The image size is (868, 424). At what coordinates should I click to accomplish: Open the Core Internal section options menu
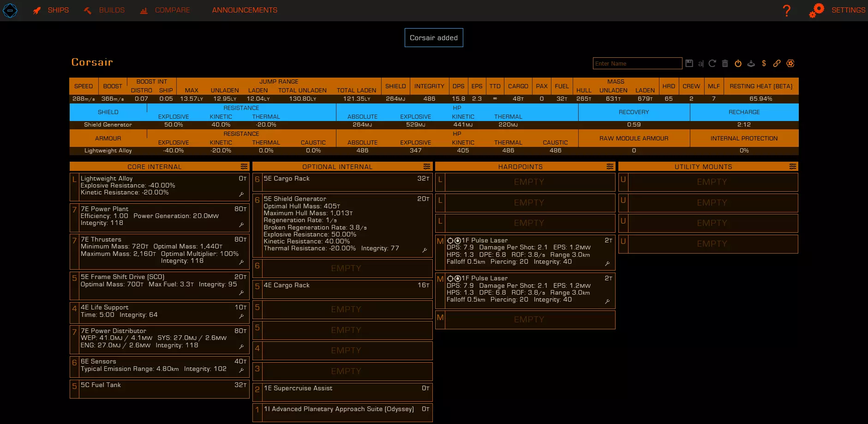pos(244,166)
